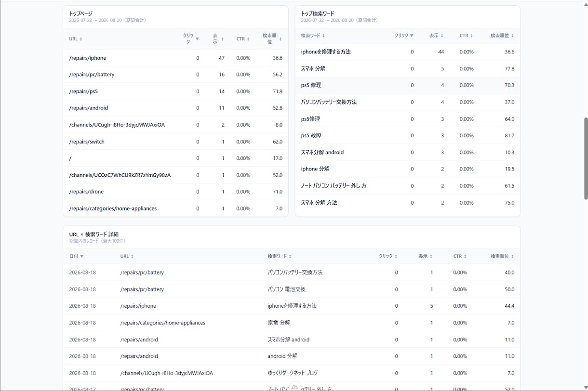Viewport: 588px width, 391px height.
Task: Click the トップ検索ワード date range subtitle
Action: point(339,20)
